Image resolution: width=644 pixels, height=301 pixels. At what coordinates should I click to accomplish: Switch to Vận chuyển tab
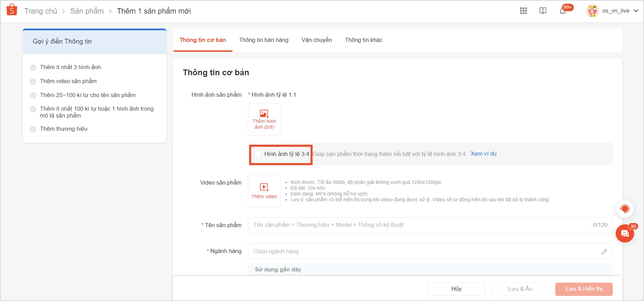316,40
